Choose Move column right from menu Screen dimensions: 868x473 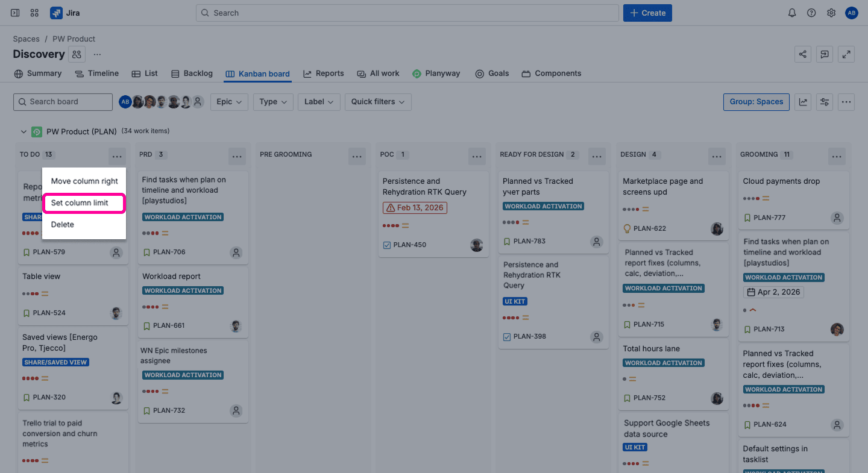click(x=84, y=181)
